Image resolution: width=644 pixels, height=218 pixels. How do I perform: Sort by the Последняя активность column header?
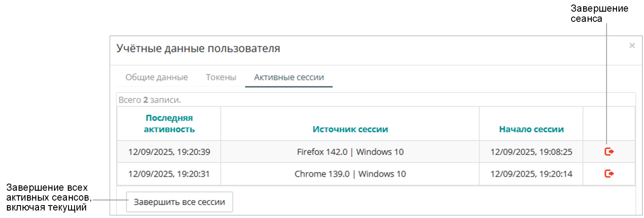(x=169, y=124)
